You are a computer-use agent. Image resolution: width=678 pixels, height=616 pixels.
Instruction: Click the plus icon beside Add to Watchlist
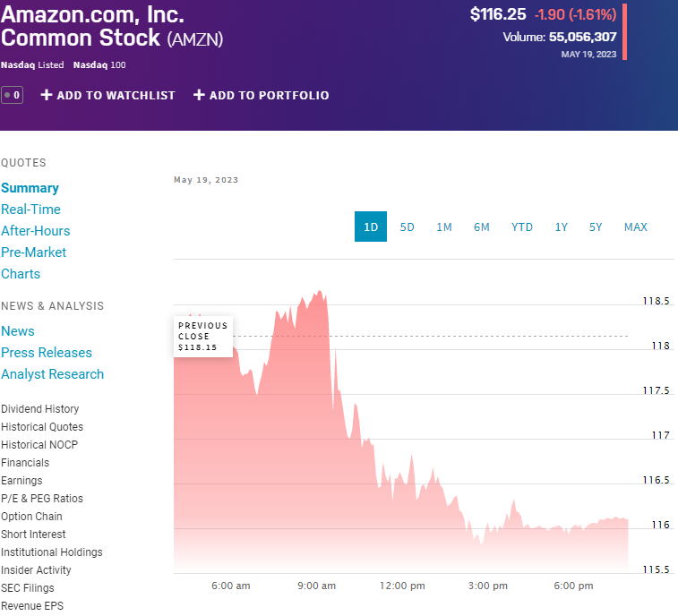point(47,95)
